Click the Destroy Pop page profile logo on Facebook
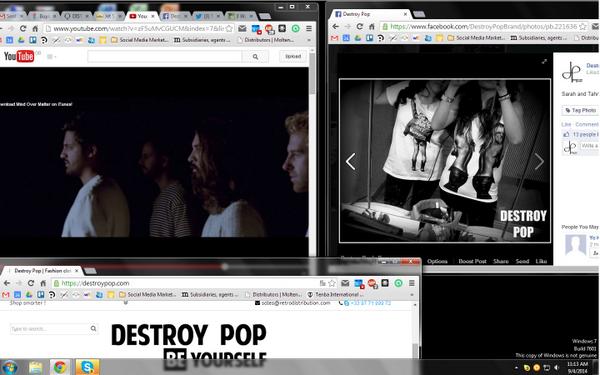The height and width of the screenshot is (375, 600). [572, 72]
